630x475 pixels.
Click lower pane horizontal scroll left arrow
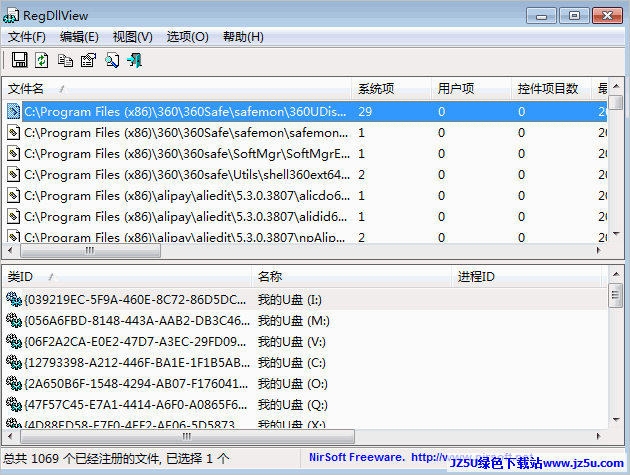tap(10, 436)
